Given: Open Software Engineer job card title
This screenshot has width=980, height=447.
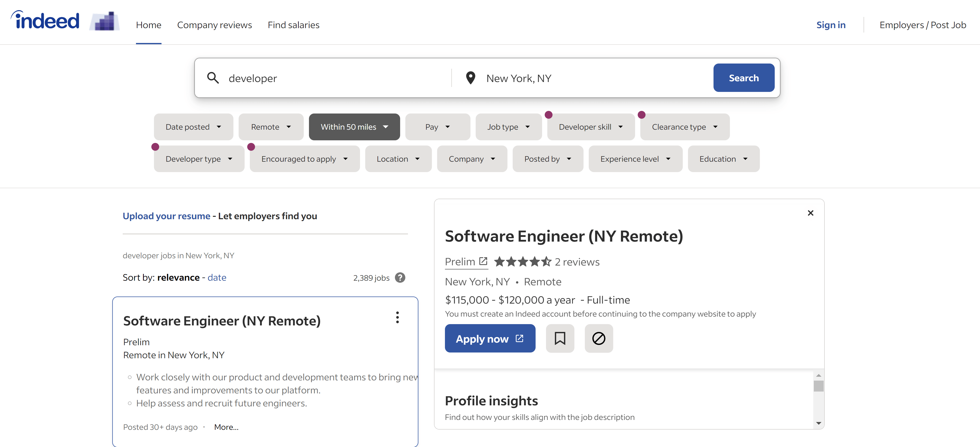Looking at the screenshot, I should (222, 321).
